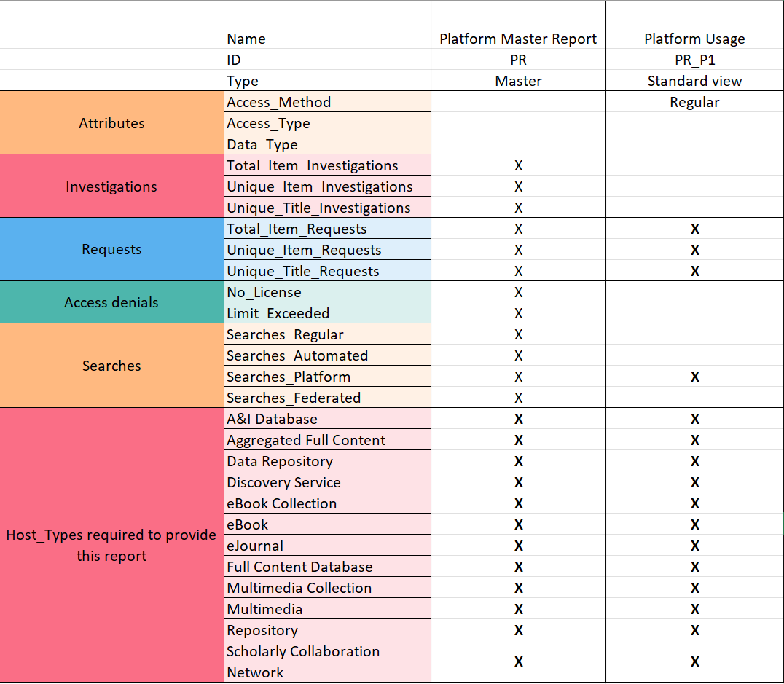
Task: Click the Master Report X for Data Repository
Action: point(518,461)
